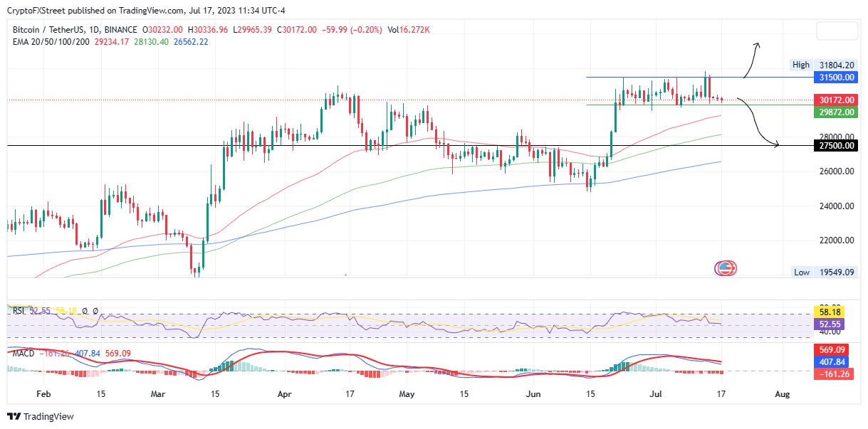
Task: Click the red 30172.00 current price tag
Action: (x=835, y=100)
